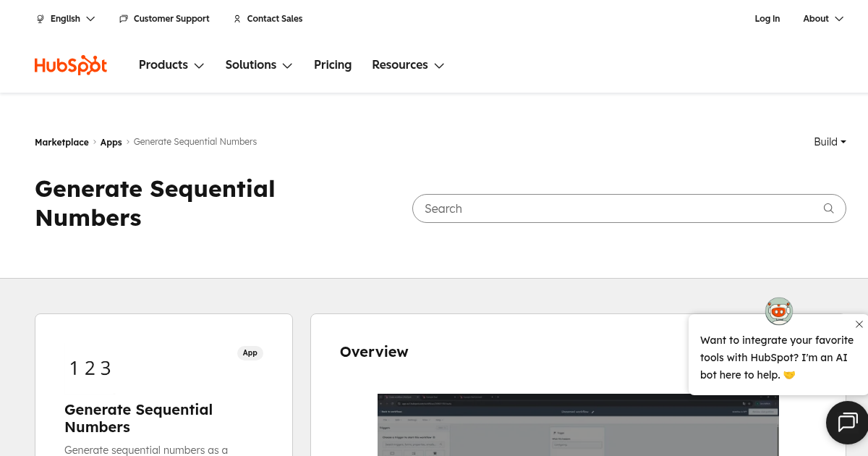
Task: Click the 123 app logo
Action: tap(90, 368)
